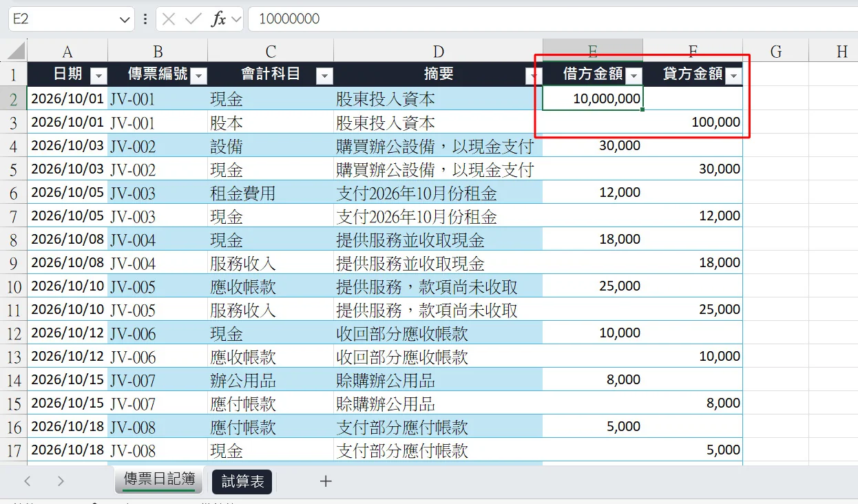Click the 設備 account cell
Image resolution: width=858 pixels, height=504 pixels.
tap(271, 146)
